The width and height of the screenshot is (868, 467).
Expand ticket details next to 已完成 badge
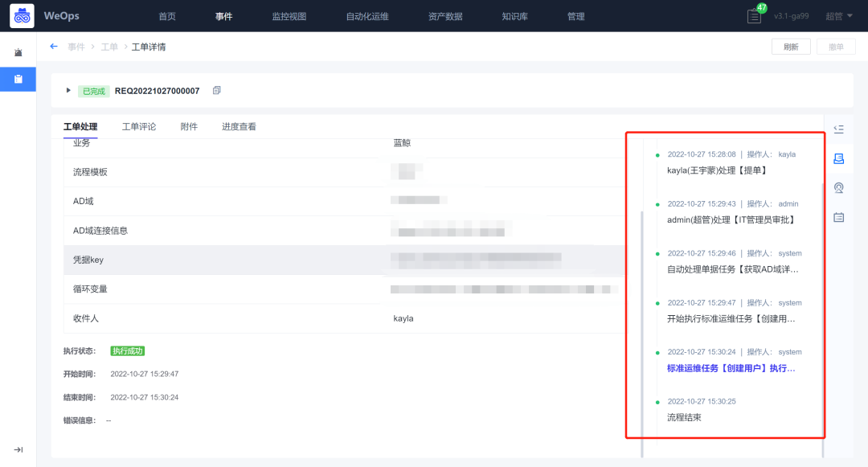click(x=68, y=90)
